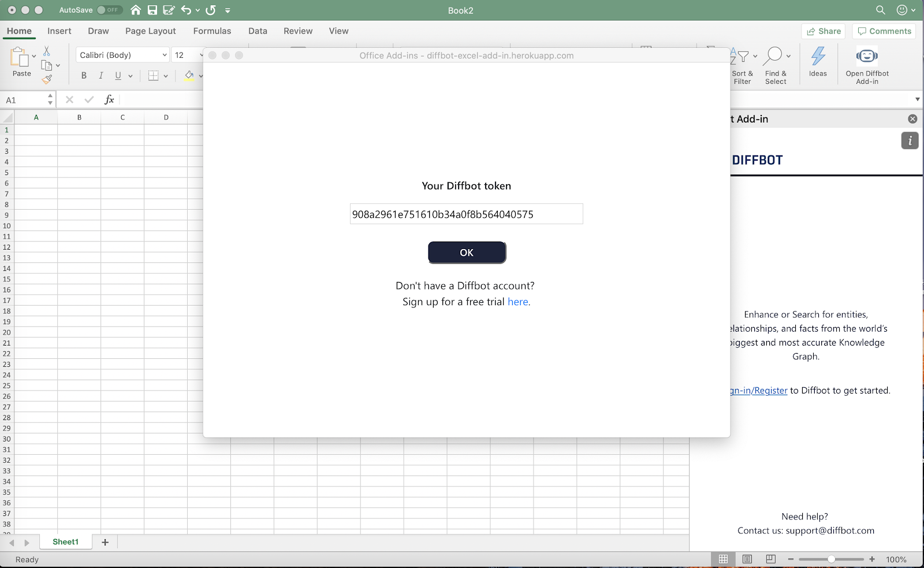This screenshot has height=568, width=924.
Task: Click the 'here' free trial link
Action: (518, 302)
